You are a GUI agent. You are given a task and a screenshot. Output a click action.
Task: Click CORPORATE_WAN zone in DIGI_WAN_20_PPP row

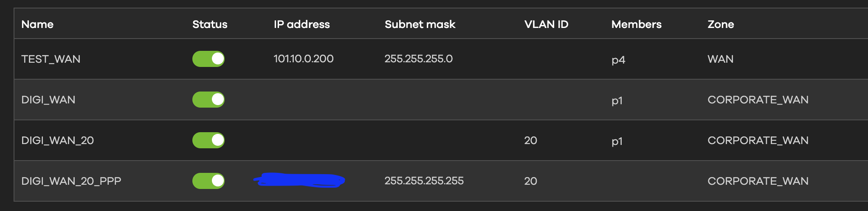click(x=758, y=181)
